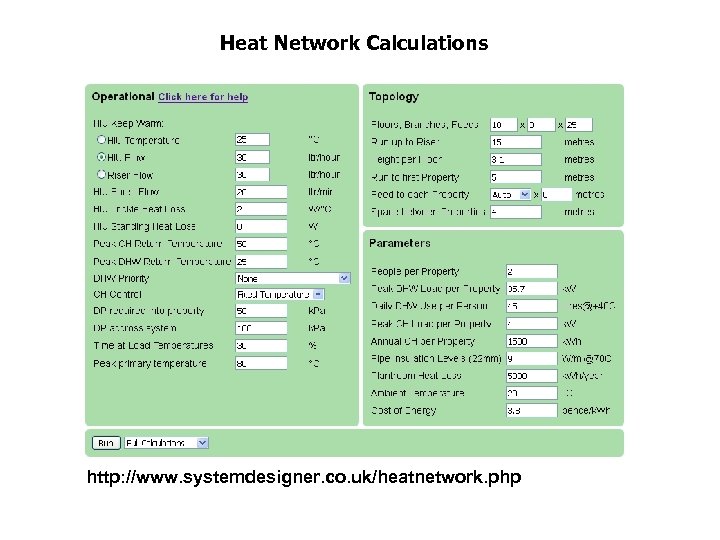Click the Run up to Riser field
Screen dimensions: 720x540
(516, 142)
